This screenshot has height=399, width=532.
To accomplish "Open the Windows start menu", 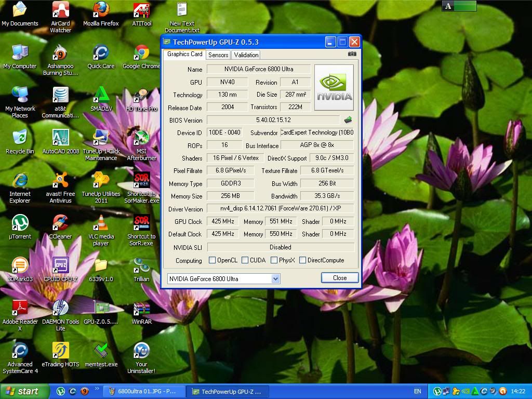I will coord(24,392).
